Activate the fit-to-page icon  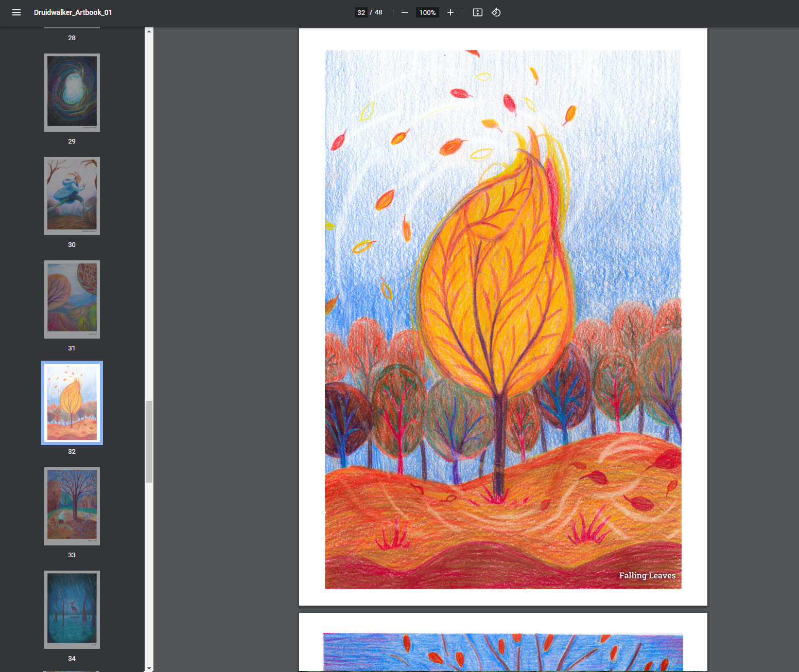pos(477,12)
